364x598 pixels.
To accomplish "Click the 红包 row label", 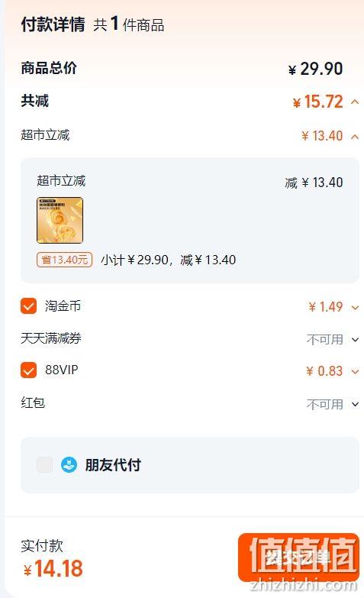I will click(33, 402).
